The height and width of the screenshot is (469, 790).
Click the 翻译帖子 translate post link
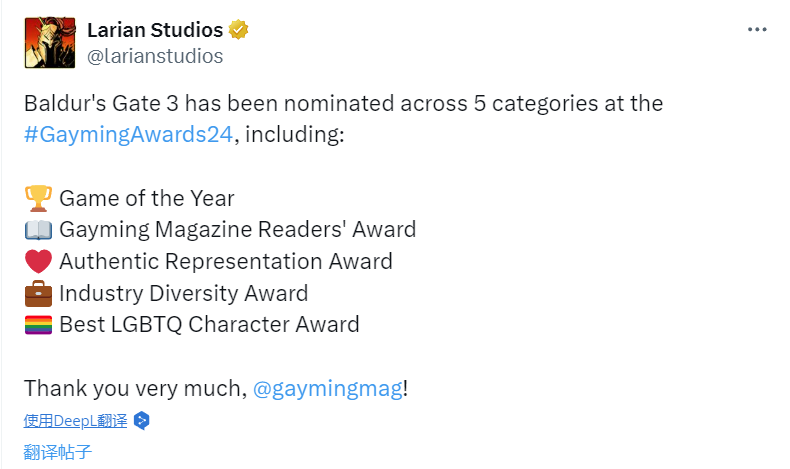(x=58, y=451)
